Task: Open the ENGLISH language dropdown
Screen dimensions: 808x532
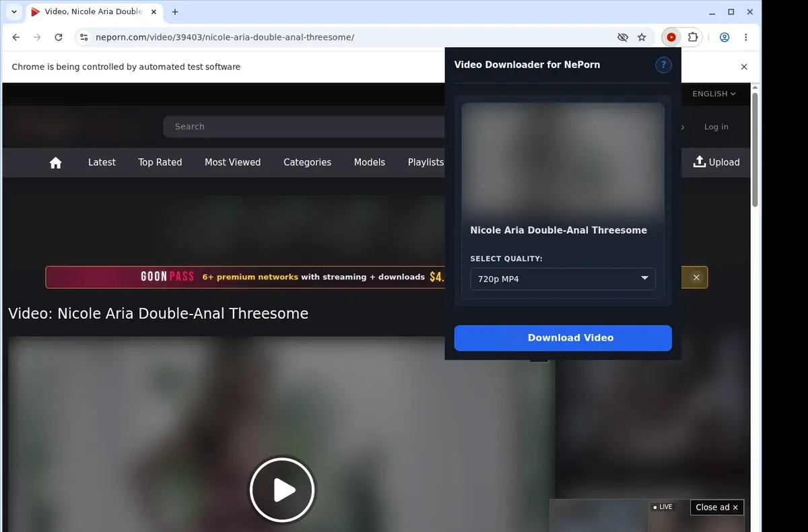Action: (714, 94)
